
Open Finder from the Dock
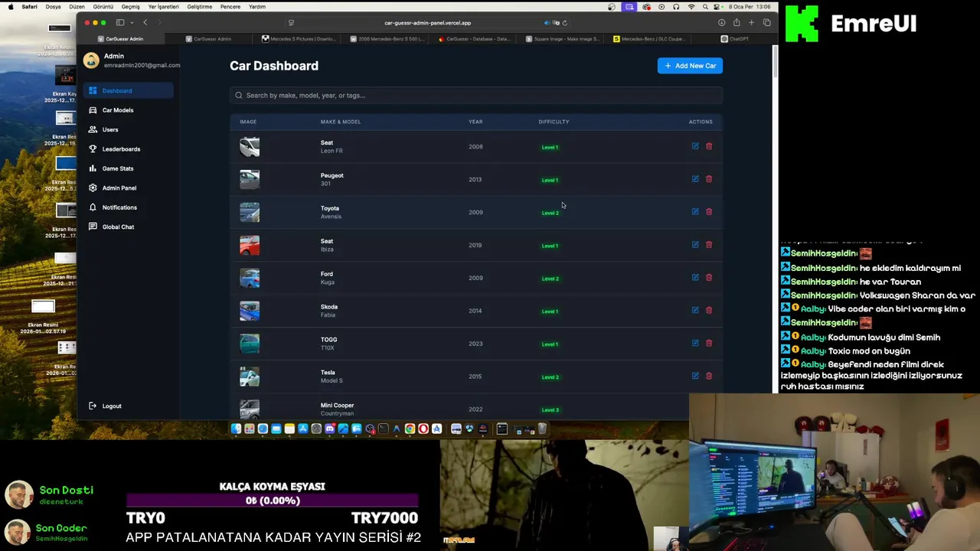coord(236,429)
